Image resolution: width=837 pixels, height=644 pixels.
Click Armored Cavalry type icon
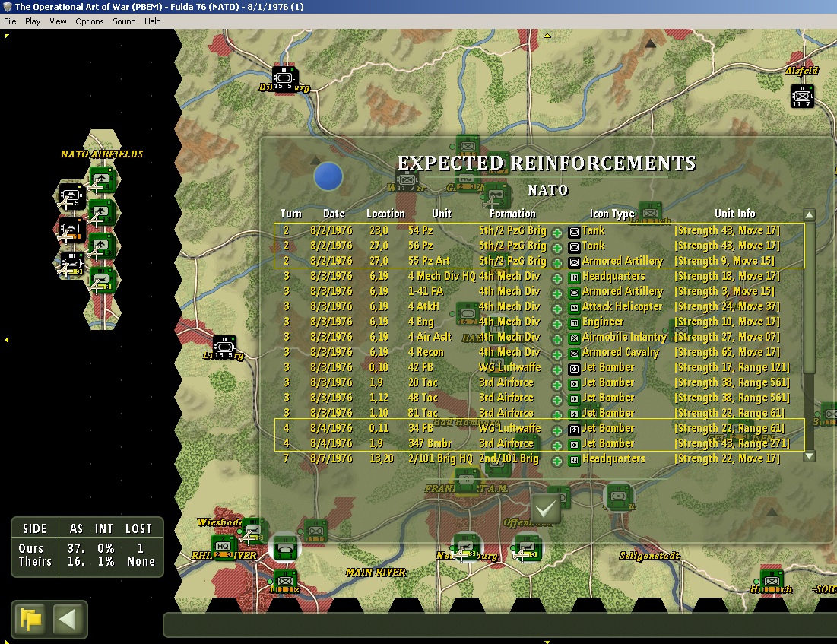click(x=574, y=354)
